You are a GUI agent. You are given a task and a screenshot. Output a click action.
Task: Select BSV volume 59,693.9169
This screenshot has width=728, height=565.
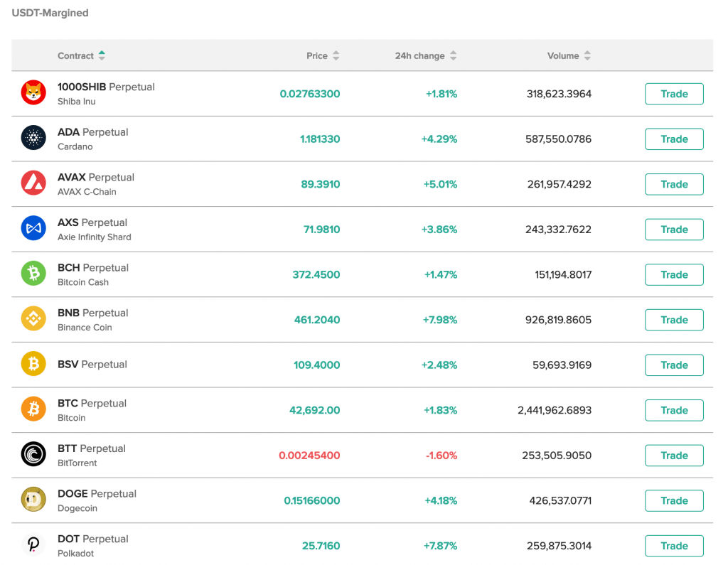coord(562,365)
